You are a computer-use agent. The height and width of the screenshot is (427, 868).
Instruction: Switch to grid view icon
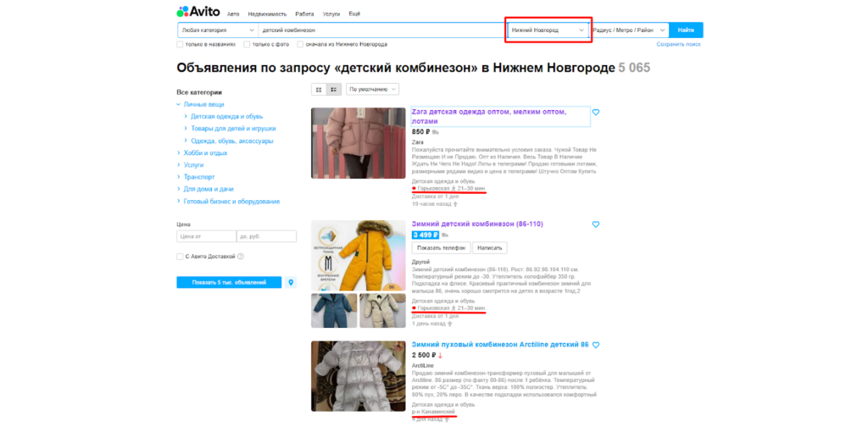(x=319, y=90)
